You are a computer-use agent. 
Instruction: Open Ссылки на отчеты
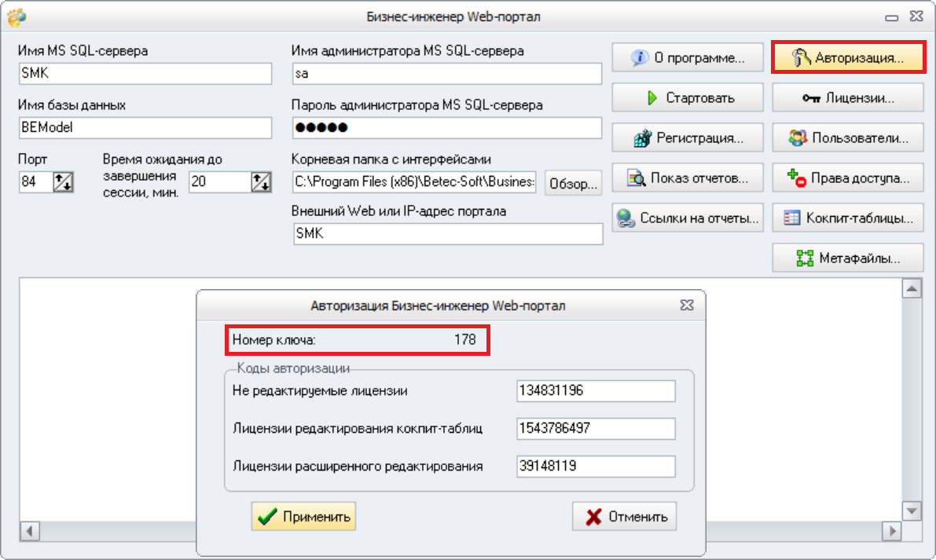(688, 218)
